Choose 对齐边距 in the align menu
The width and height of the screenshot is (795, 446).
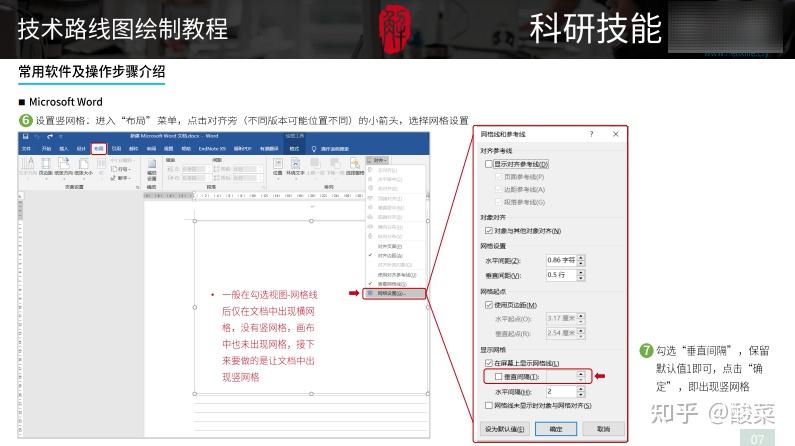pyautogui.click(x=390, y=255)
